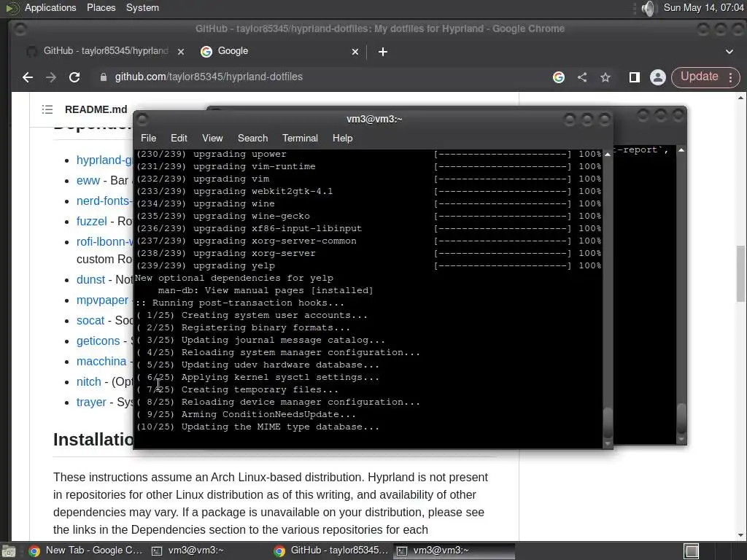Viewport: 747px width, 560px height.
Task: Share this page icon
Action: (x=582, y=77)
